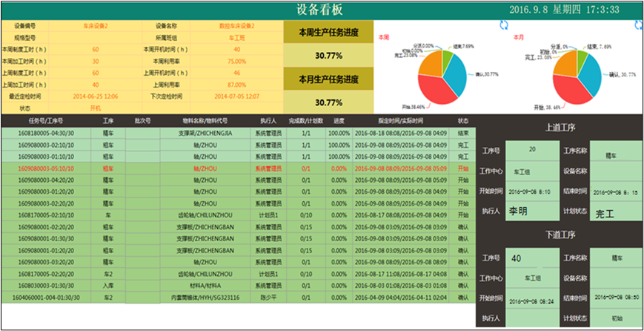
Task: Click the 工序号 field showing 20
Action: (532, 149)
